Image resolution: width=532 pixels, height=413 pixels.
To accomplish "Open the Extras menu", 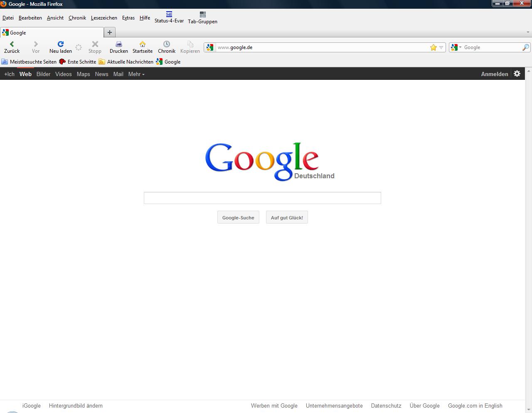I will tap(128, 18).
